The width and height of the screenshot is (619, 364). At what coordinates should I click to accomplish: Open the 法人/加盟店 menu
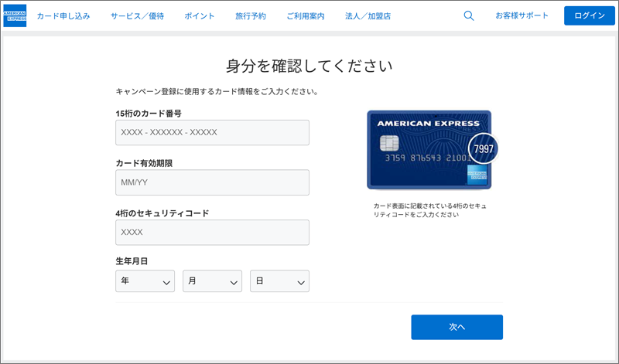[368, 16]
